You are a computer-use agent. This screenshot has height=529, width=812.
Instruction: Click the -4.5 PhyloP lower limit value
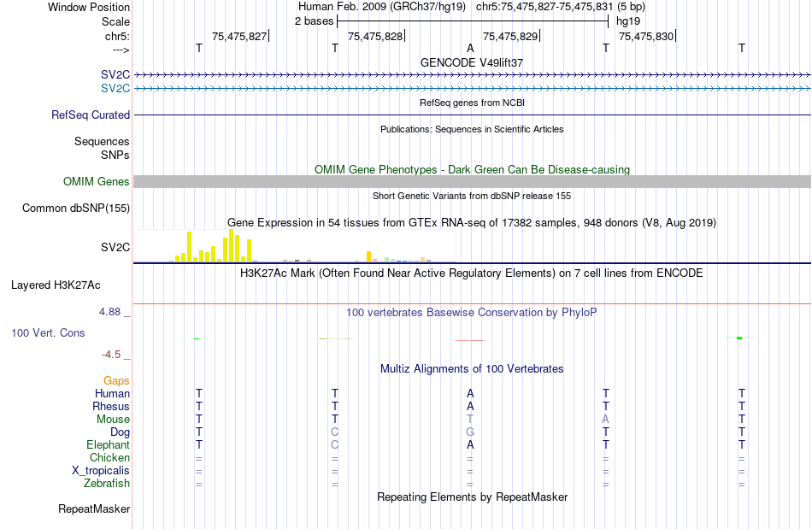[x=111, y=355]
